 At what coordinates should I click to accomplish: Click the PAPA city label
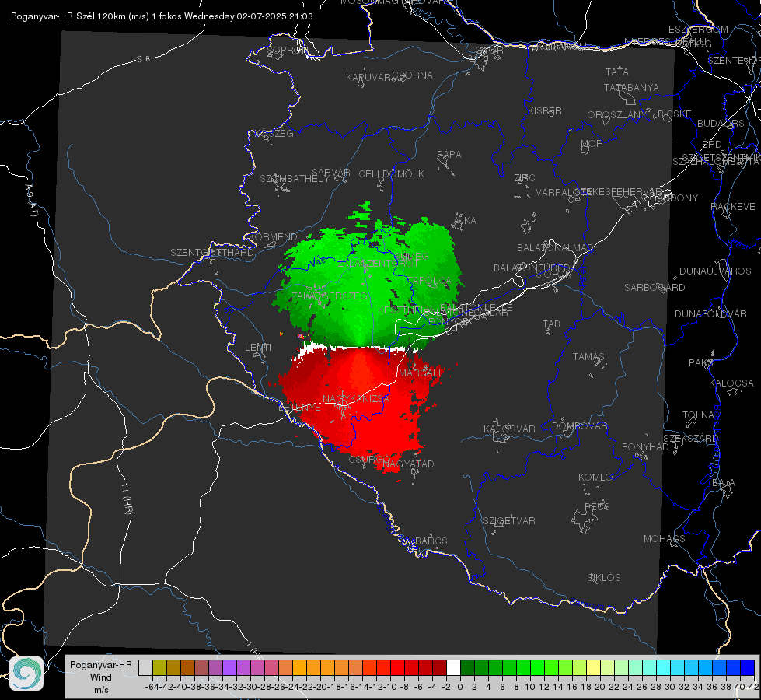(x=449, y=155)
